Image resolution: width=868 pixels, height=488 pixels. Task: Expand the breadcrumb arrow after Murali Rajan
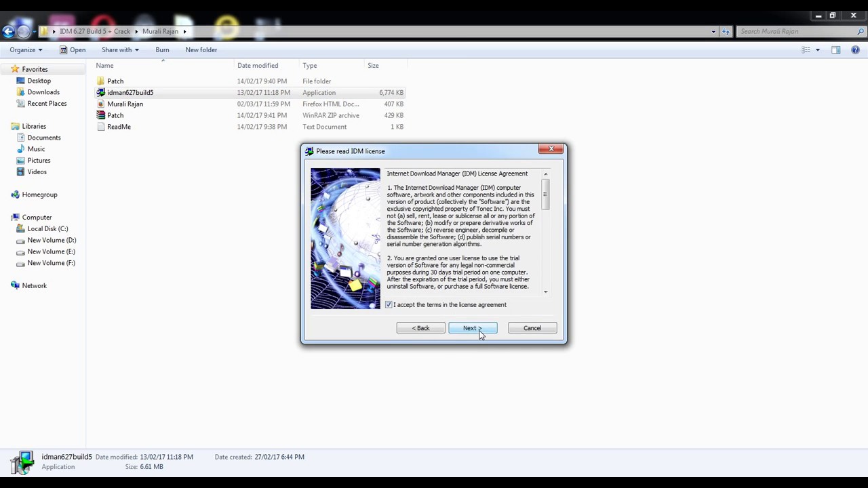[x=184, y=31]
